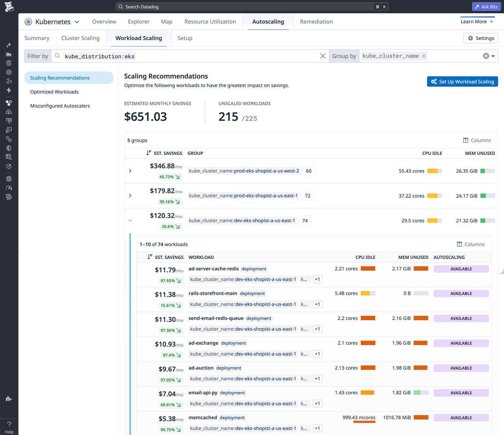Click the Kubernetes wheel logo icon
The height and width of the screenshot is (435, 504).
tap(28, 22)
